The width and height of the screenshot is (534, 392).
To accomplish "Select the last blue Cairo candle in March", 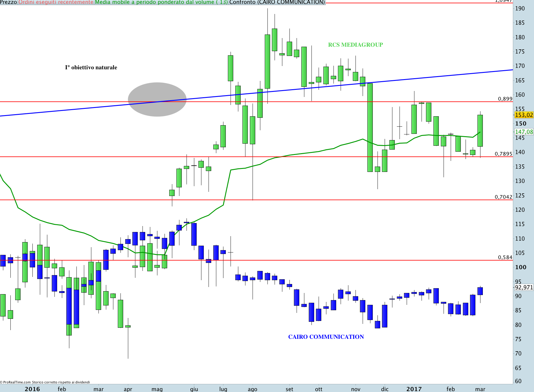I will pyautogui.click(x=480, y=291).
